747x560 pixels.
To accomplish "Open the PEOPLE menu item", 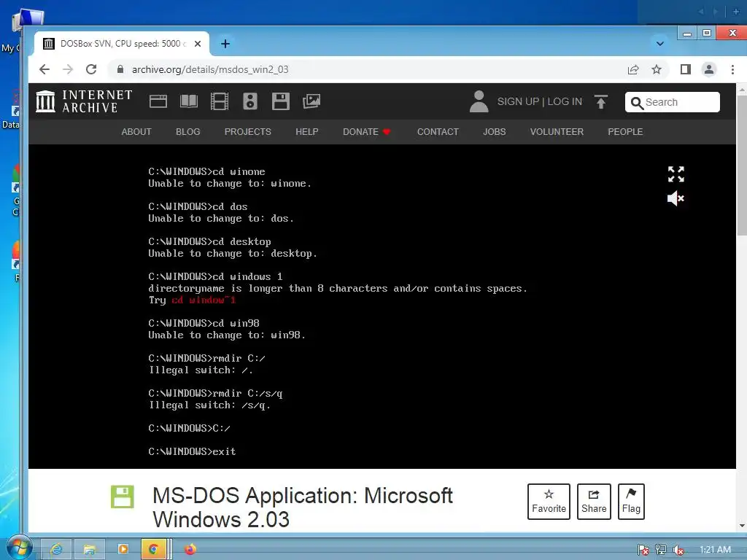I will coord(625,132).
